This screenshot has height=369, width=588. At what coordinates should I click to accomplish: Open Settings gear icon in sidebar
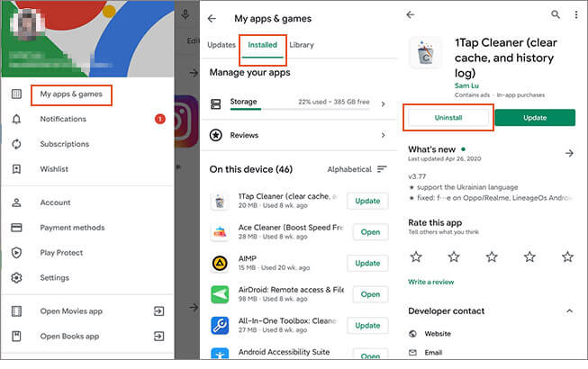[x=16, y=278]
